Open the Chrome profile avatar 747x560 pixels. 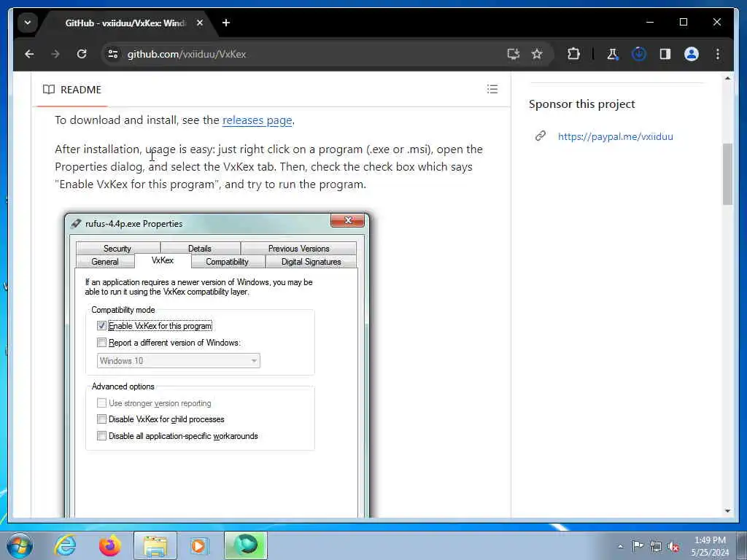(692, 54)
